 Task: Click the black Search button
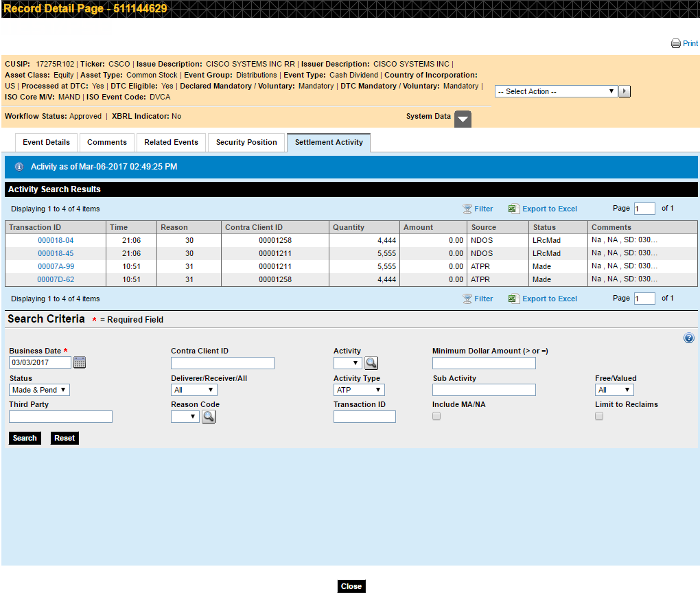tap(25, 438)
